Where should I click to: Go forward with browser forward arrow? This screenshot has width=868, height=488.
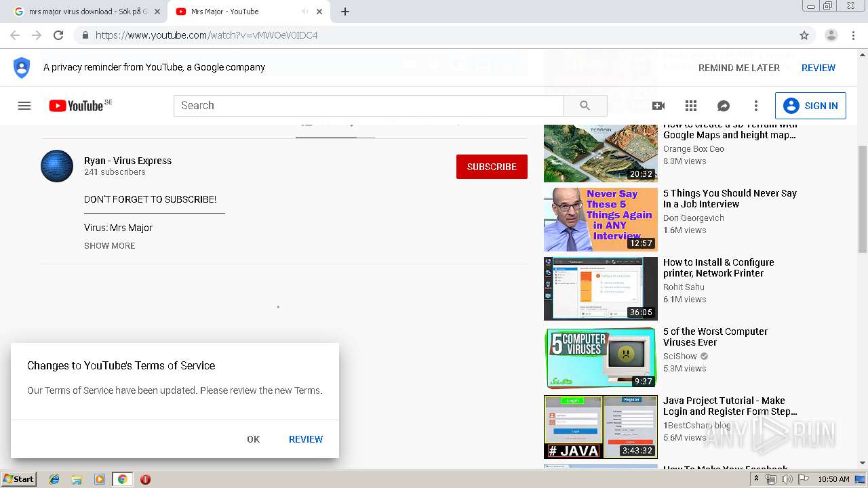tap(37, 35)
